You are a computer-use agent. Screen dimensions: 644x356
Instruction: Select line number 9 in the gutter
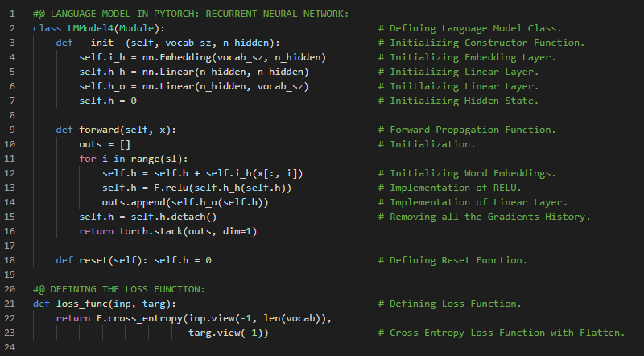point(12,130)
